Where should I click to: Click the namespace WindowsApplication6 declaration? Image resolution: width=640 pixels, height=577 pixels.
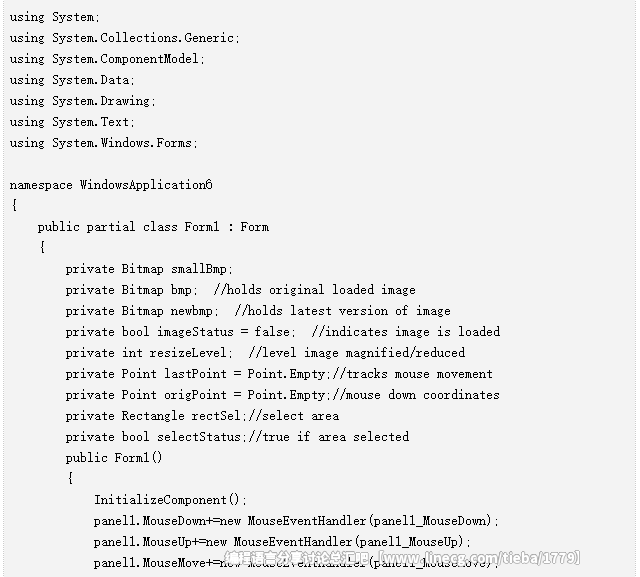(x=111, y=185)
